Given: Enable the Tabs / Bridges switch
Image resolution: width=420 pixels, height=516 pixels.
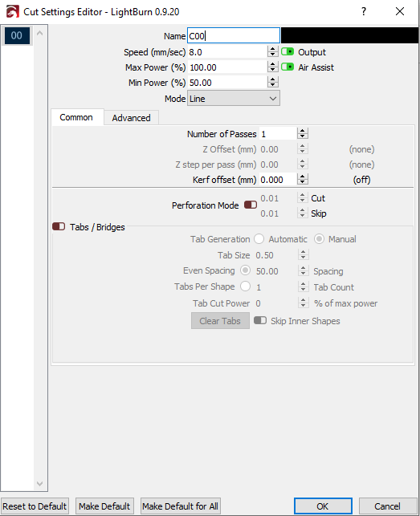Looking at the screenshot, I should pyautogui.click(x=59, y=226).
